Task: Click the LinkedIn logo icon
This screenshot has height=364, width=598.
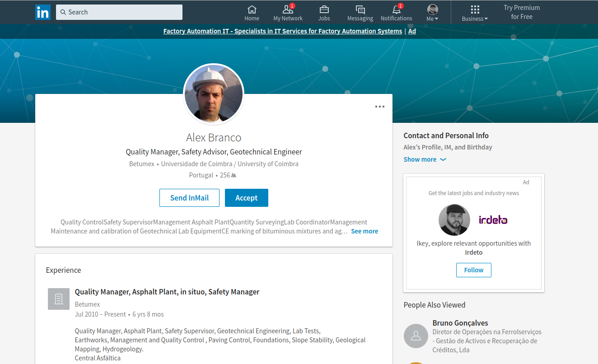Action: pyautogui.click(x=43, y=12)
